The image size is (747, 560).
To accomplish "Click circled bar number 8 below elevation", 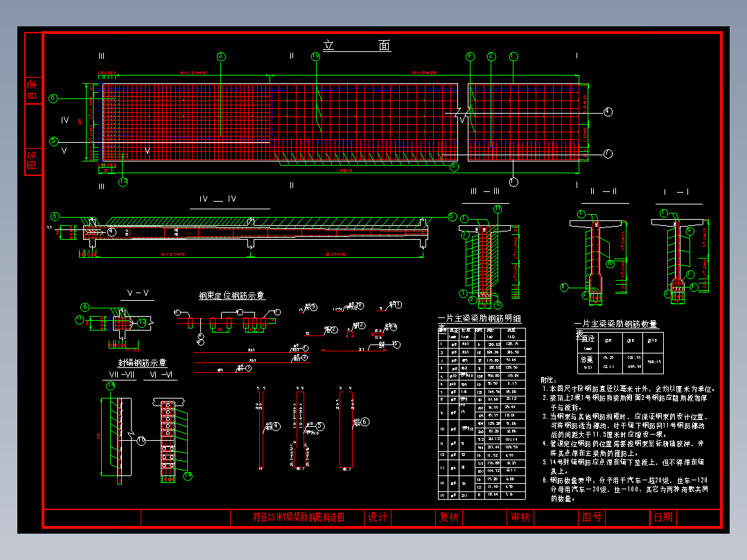I will [x=454, y=167].
